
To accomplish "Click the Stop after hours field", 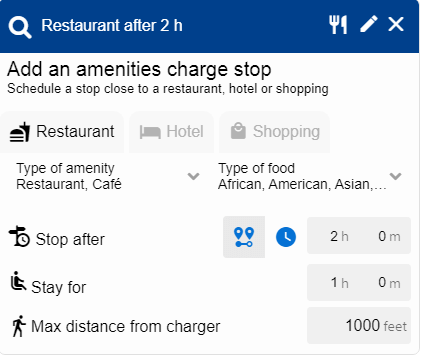I will (x=339, y=236).
